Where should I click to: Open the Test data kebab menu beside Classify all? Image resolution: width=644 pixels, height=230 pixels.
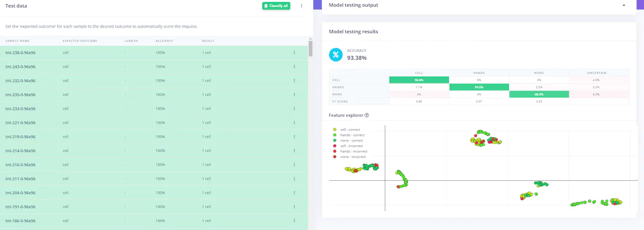tap(301, 6)
